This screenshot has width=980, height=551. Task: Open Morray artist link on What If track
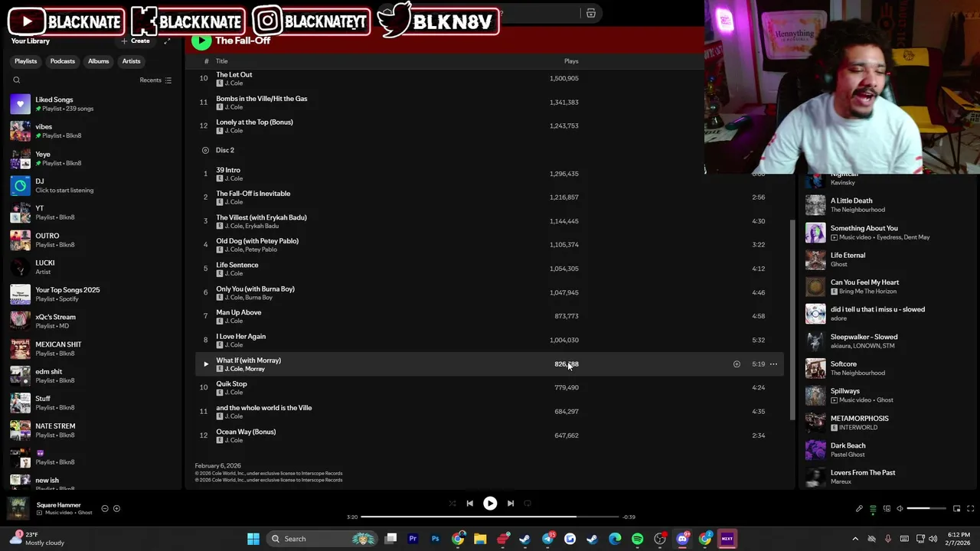(255, 369)
